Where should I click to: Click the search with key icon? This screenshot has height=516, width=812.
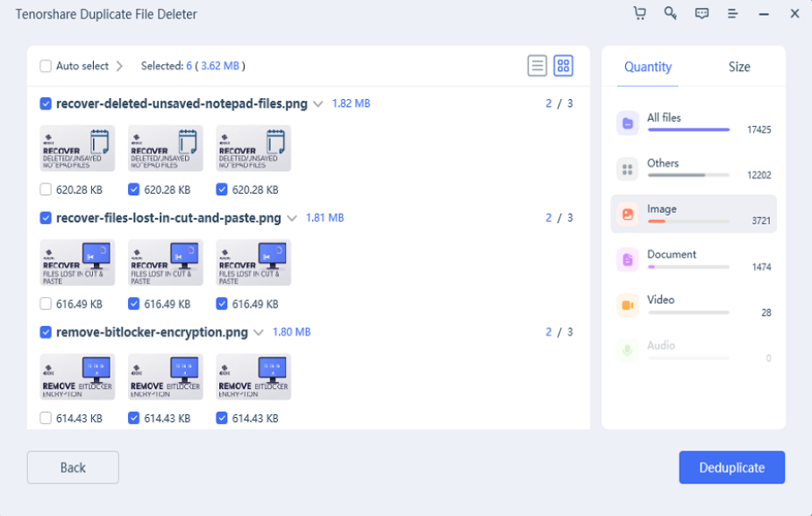click(x=671, y=14)
